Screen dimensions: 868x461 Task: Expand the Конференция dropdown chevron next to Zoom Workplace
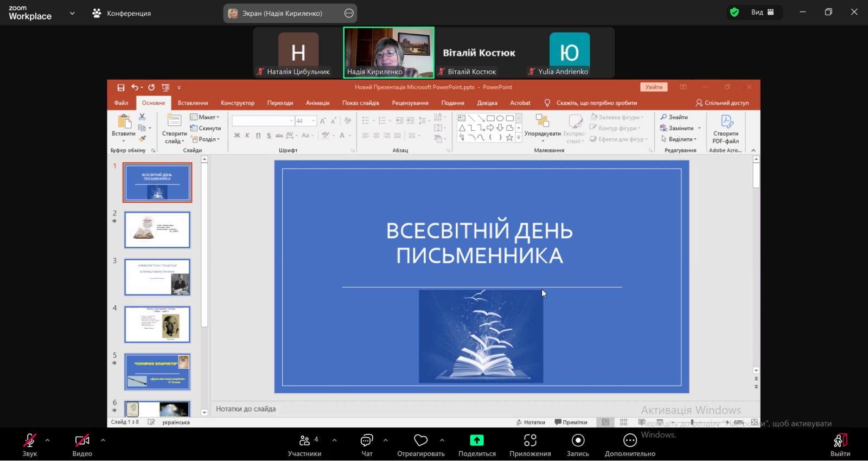[x=72, y=14]
